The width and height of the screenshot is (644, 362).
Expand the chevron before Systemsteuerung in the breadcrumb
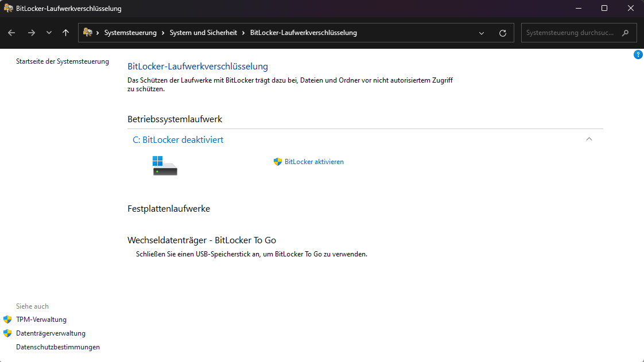click(x=98, y=33)
